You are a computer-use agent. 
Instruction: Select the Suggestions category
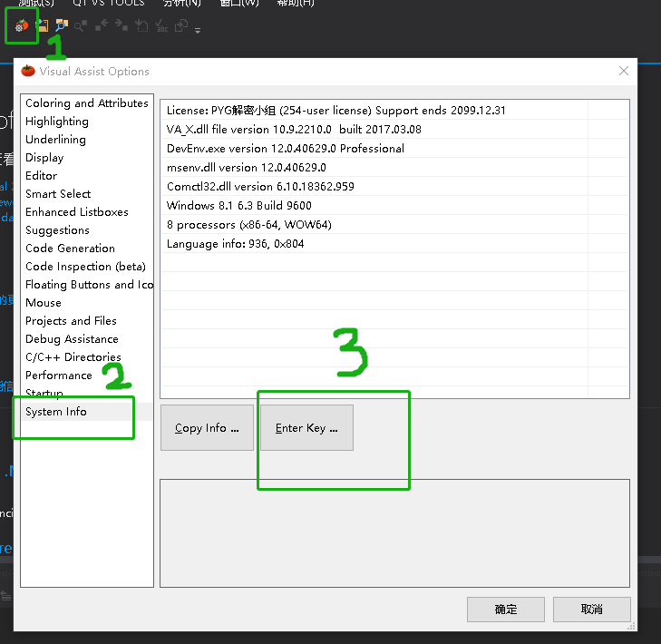point(87,230)
